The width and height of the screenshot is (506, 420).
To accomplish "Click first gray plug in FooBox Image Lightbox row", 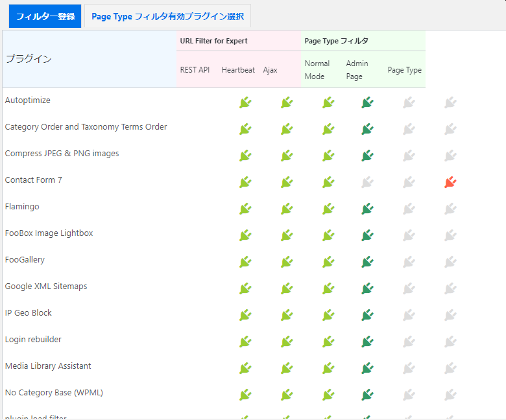I will 409,235.
